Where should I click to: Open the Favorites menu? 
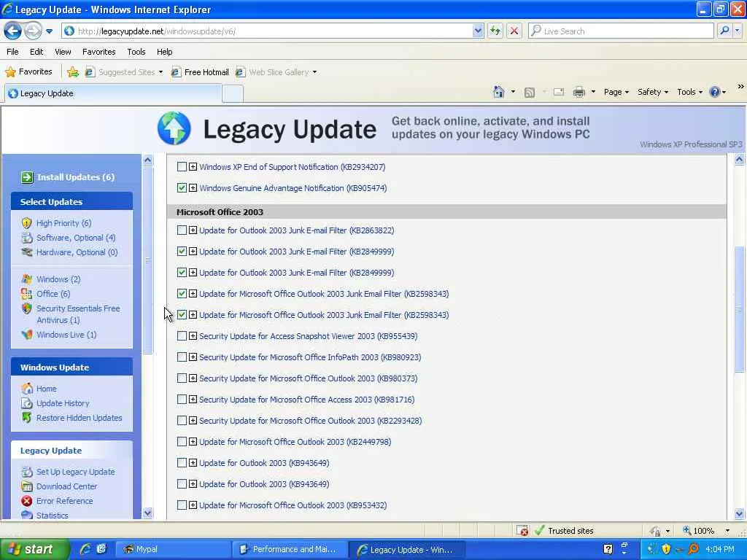pyautogui.click(x=98, y=52)
